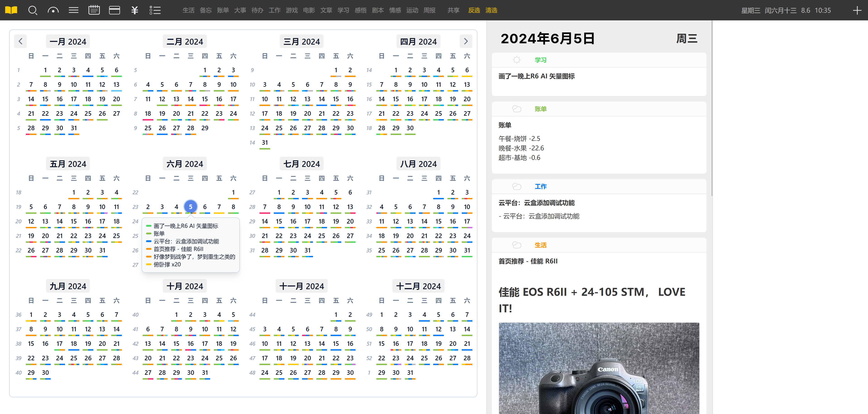Filter by 剧本 category
Image resolution: width=868 pixels, height=414 pixels.
(x=377, y=10)
